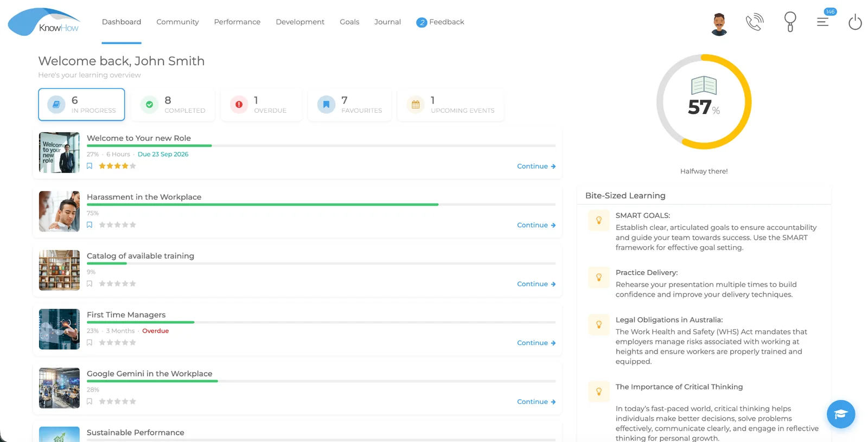This screenshot has height=442, width=868.
Task: Click the power logout icon
Action: point(855,22)
